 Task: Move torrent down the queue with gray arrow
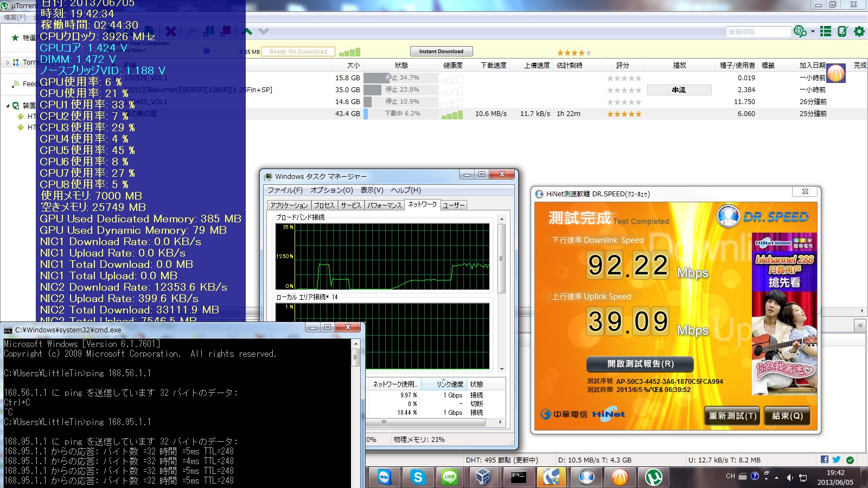click(264, 31)
